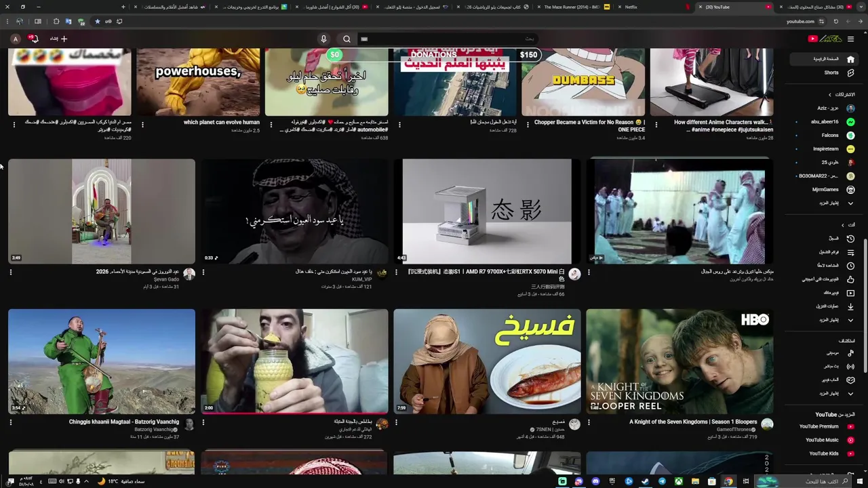This screenshot has width=868, height=488.
Task: Open the weather widget in the taskbar
Action: (x=122, y=481)
